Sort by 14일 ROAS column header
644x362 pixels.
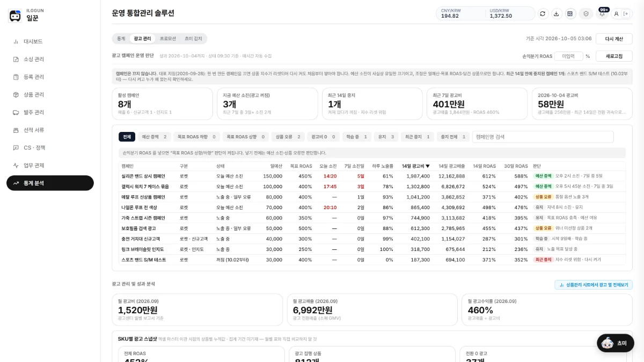click(484, 166)
